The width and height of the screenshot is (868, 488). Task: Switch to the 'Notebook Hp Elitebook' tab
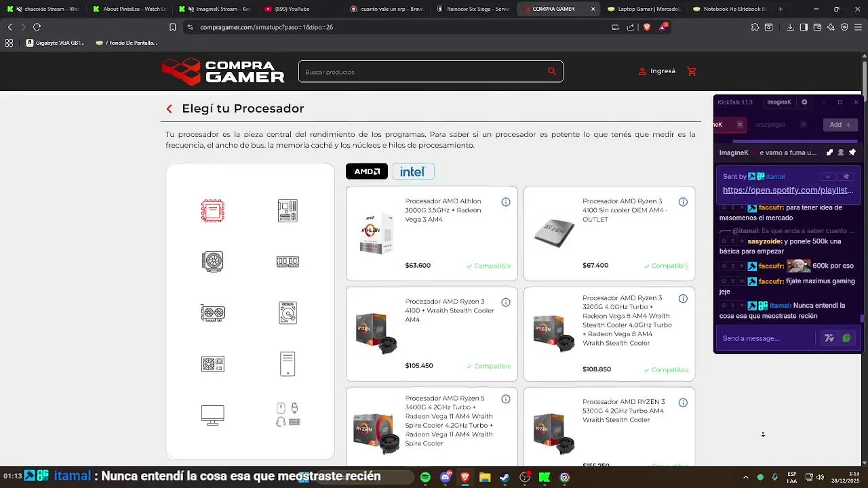point(730,9)
